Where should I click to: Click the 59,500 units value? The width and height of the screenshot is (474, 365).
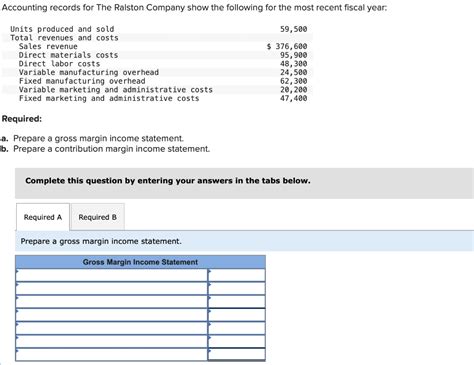click(293, 29)
